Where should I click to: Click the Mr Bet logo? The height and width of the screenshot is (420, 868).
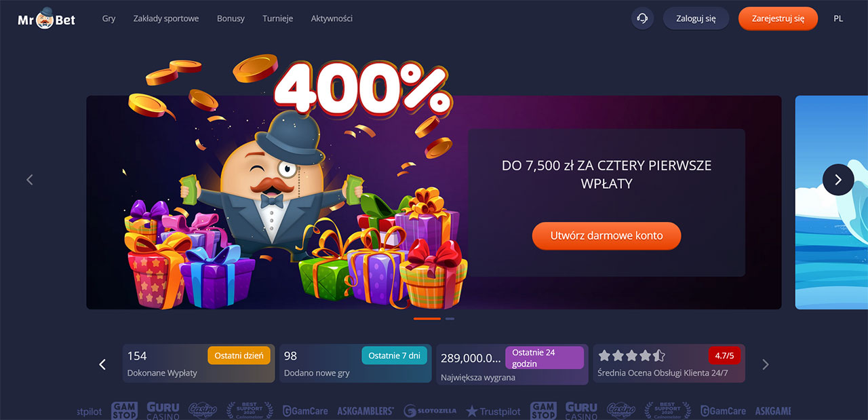(47, 18)
